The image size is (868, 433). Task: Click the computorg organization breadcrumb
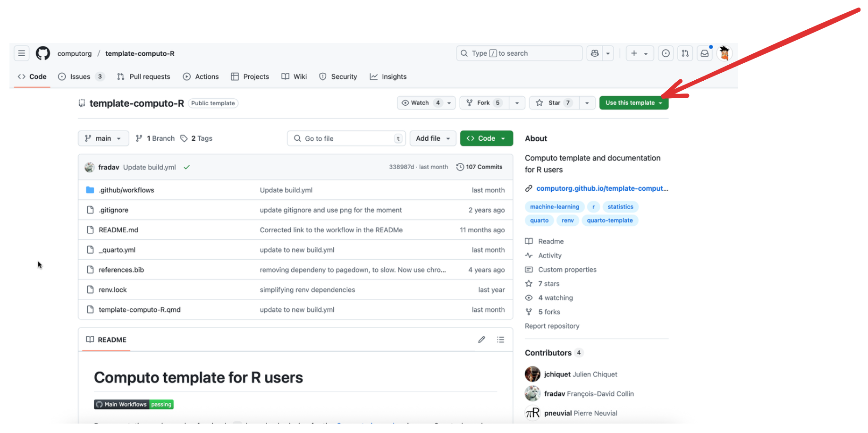tap(75, 53)
